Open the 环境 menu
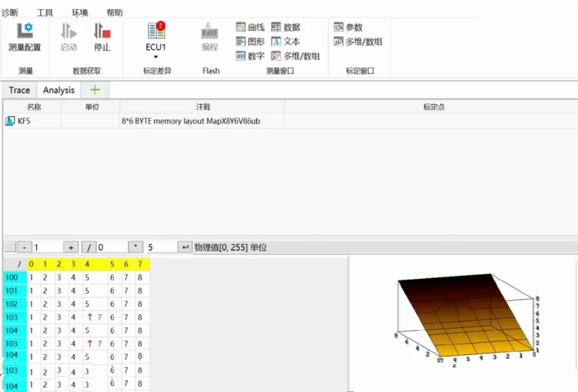Image resolution: width=578 pixels, height=392 pixels. [80, 12]
